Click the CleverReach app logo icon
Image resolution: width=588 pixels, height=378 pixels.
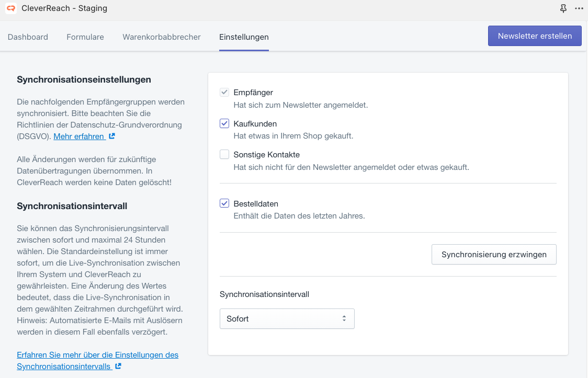pos(11,8)
